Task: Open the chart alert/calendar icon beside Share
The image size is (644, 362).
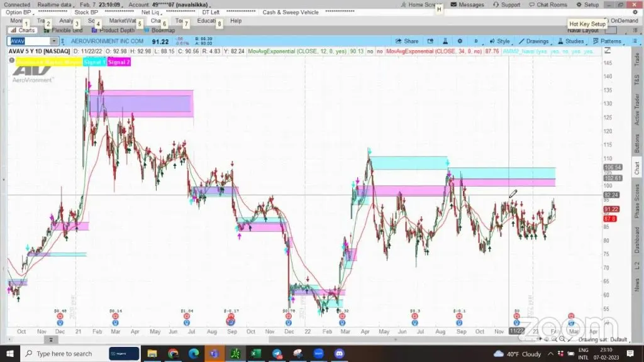Action: (x=430, y=41)
